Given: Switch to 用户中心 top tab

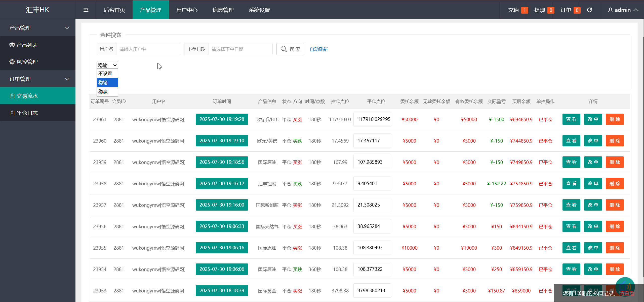Looking at the screenshot, I should coord(187,10).
